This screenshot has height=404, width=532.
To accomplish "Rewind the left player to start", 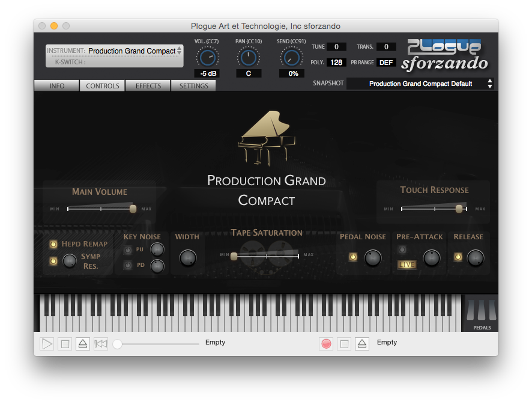I will [101, 344].
